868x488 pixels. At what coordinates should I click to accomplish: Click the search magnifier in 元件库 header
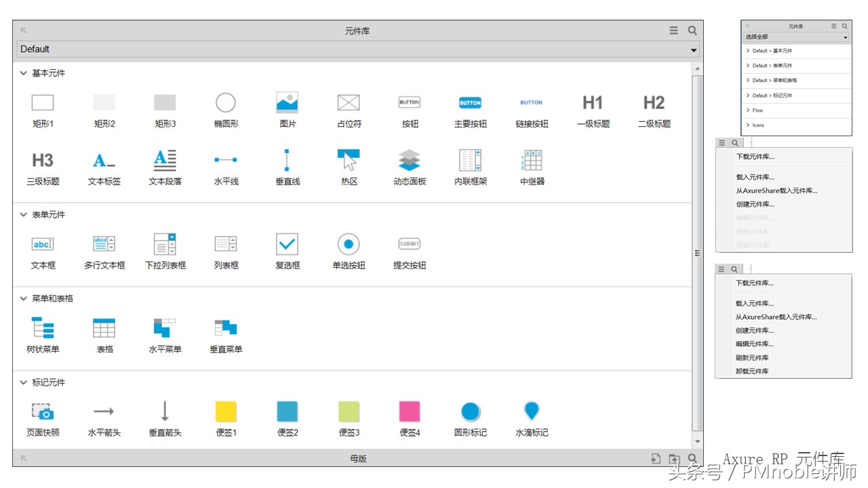point(692,30)
